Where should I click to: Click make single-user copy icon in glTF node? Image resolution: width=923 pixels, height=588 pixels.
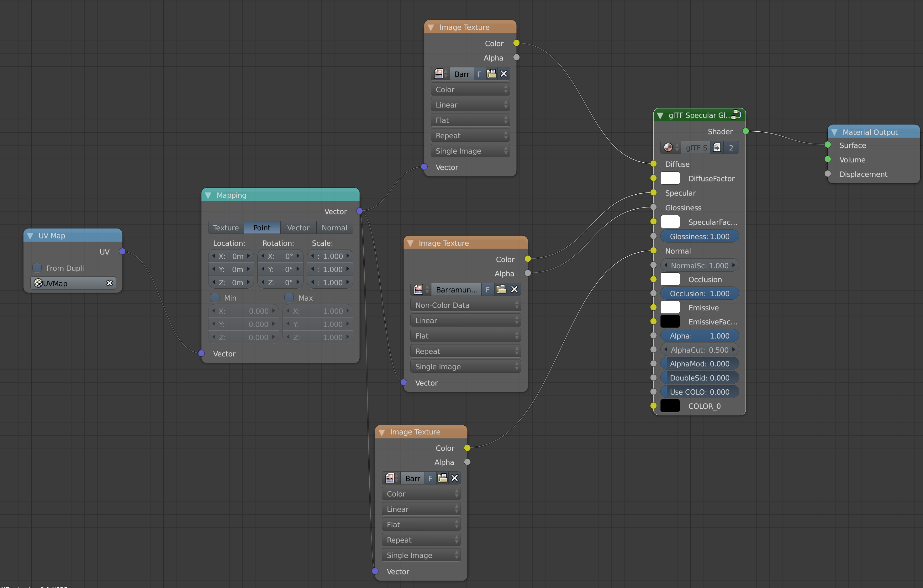717,148
